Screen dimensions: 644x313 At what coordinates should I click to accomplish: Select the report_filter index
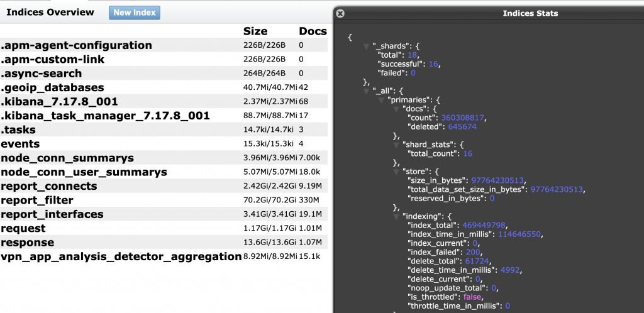[x=39, y=200]
